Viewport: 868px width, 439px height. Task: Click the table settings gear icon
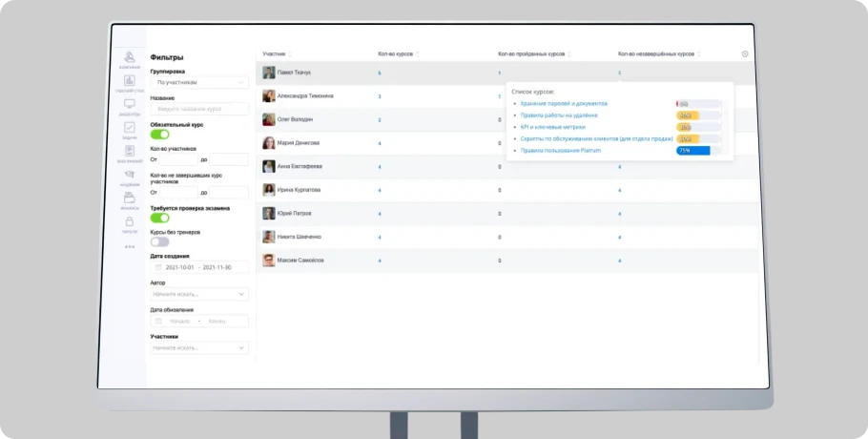(745, 54)
